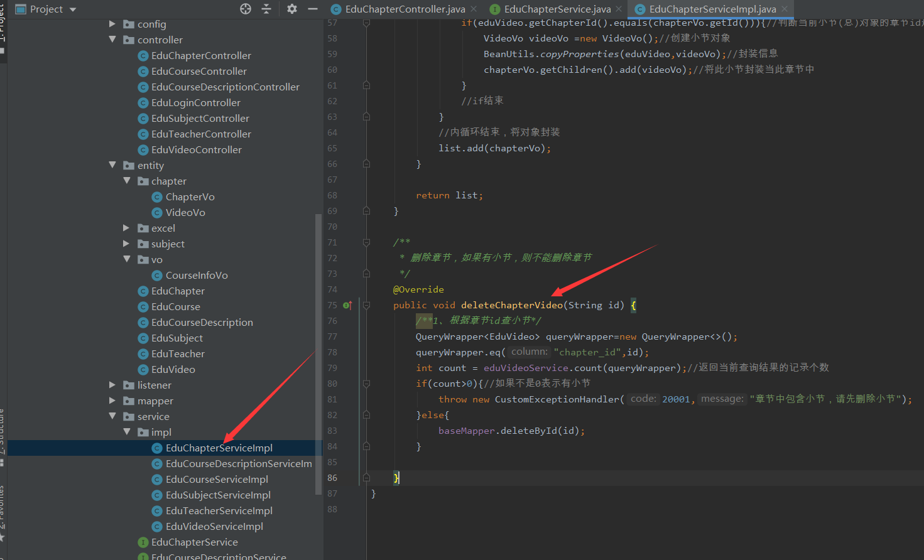Click the eduVideoService field in line 79

pos(526,368)
